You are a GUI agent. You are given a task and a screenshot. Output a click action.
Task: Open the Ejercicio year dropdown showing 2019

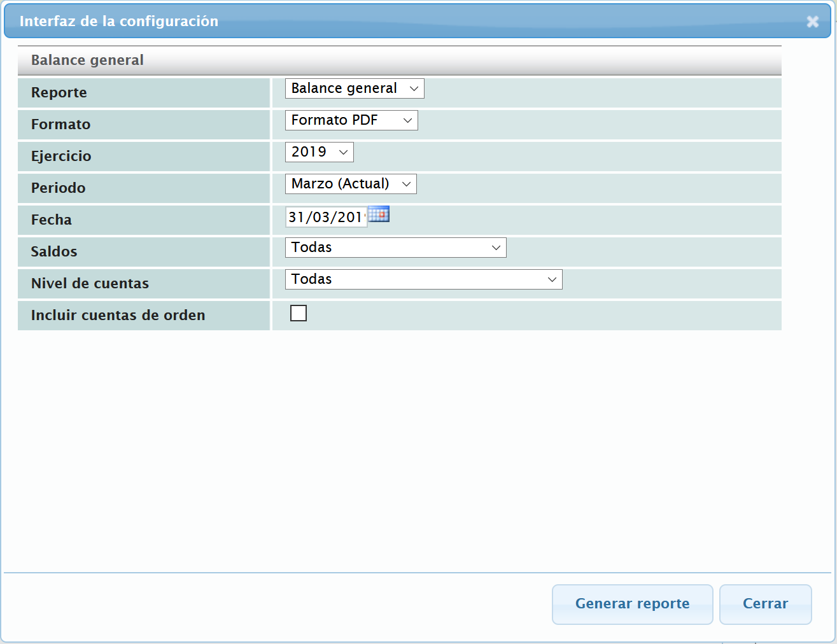click(319, 152)
